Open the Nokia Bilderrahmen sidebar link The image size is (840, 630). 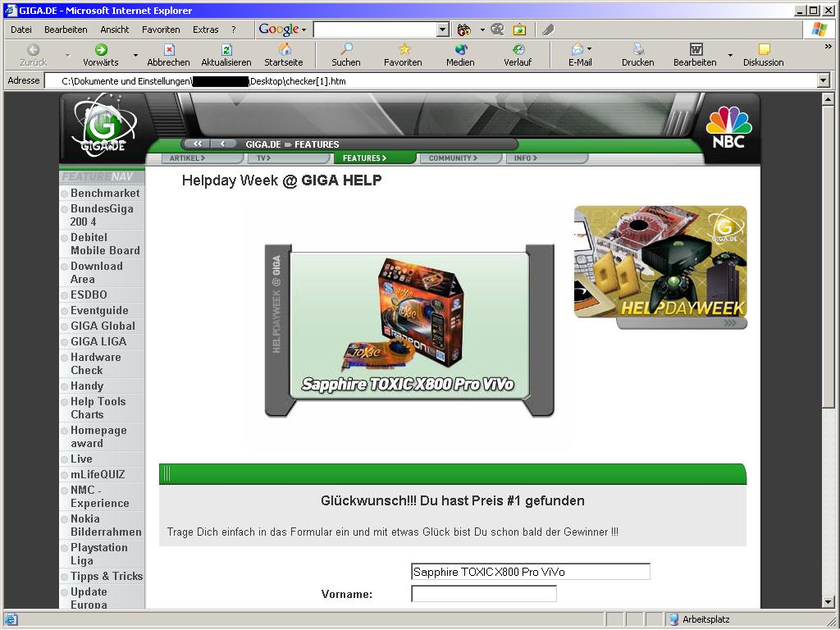(106, 525)
